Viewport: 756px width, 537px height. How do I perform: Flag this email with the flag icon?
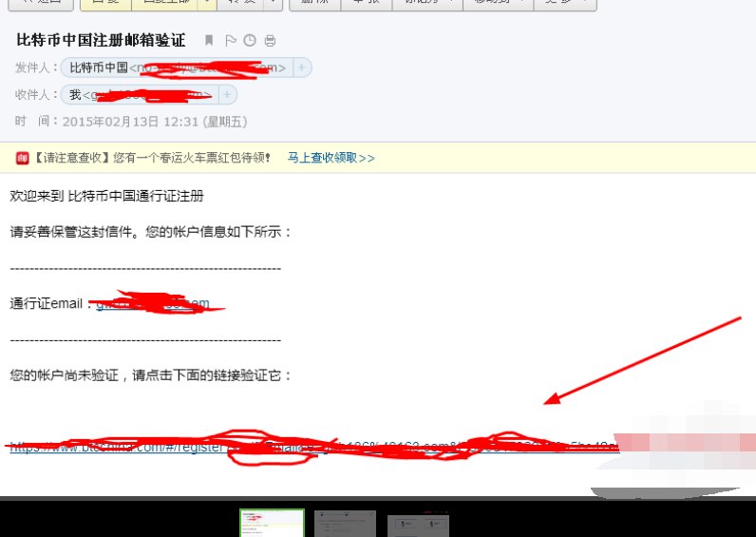[x=231, y=41]
